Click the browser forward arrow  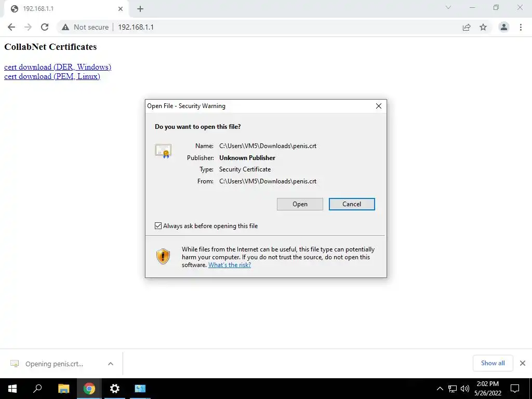coord(28,27)
